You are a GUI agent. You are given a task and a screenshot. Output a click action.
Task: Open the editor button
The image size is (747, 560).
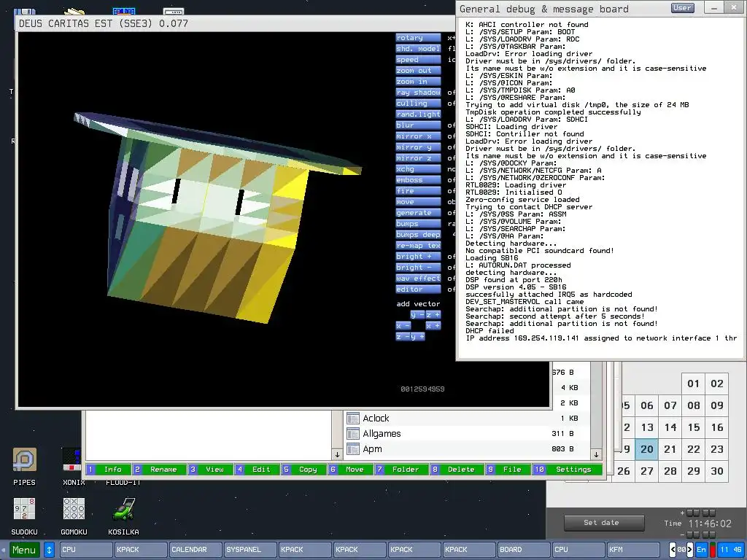pos(418,289)
